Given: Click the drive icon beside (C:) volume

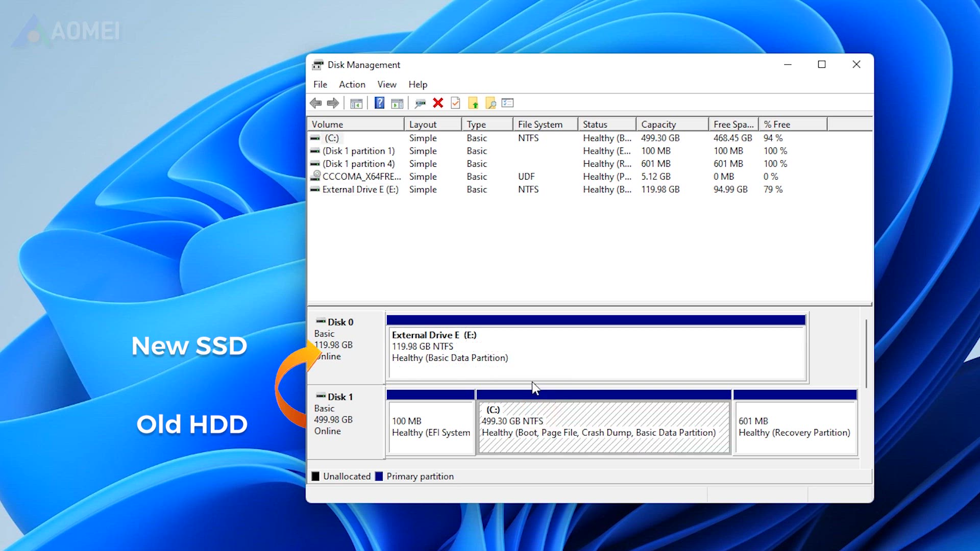Looking at the screenshot, I should point(315,138).
